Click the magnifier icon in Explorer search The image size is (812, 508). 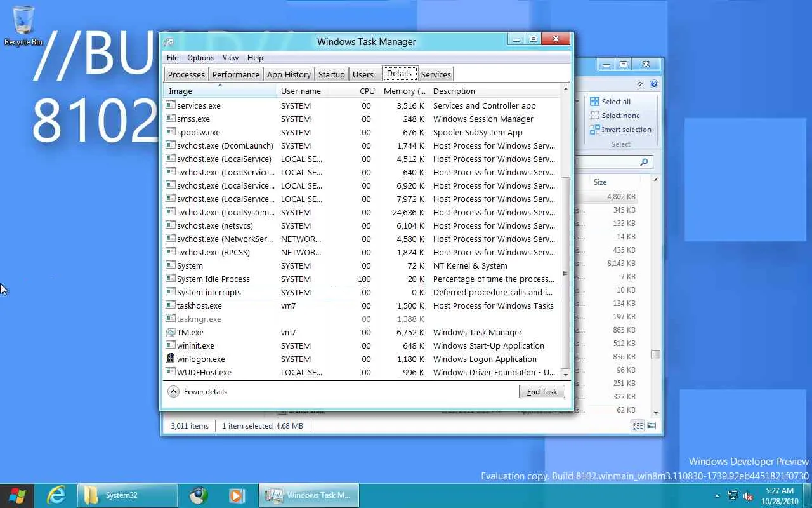click(x=644, y=163)
